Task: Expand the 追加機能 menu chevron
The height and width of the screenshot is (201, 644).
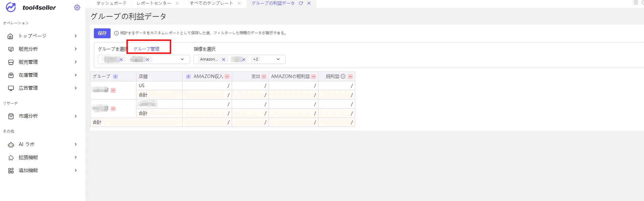Action: 76,170
